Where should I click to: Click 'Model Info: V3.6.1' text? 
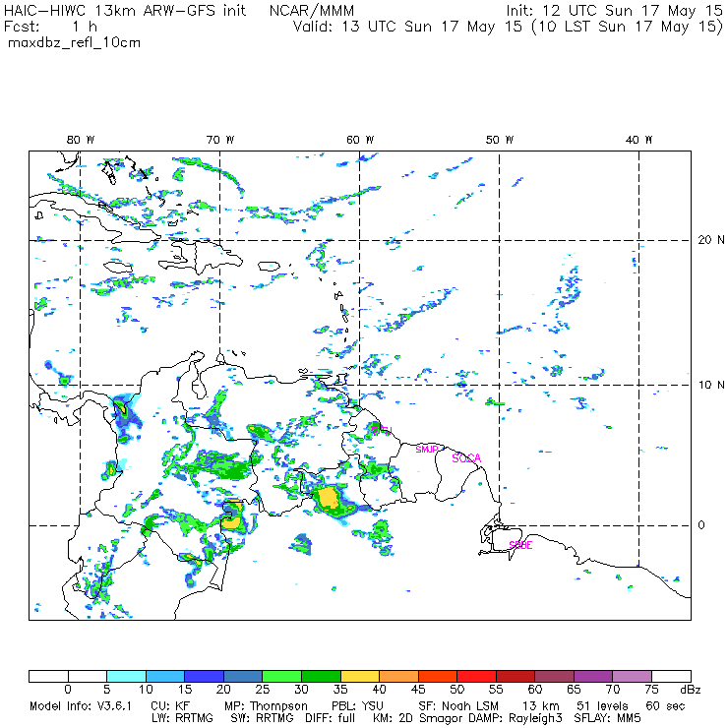[x=81, y=706]
